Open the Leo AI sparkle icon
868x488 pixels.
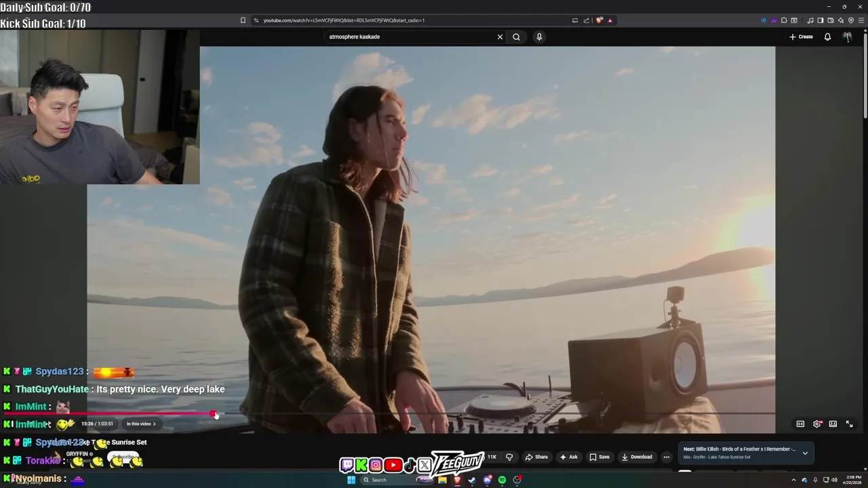pos(841,20)
